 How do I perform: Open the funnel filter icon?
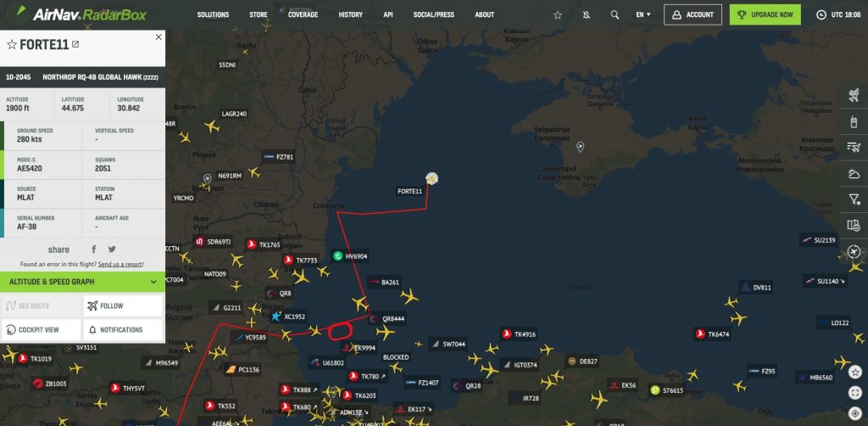click(x=854, y=199)
